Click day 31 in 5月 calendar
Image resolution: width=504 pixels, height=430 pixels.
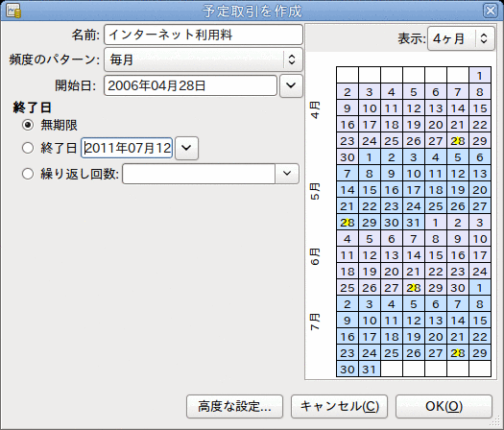pyautogui.click(x=414, y=223)
